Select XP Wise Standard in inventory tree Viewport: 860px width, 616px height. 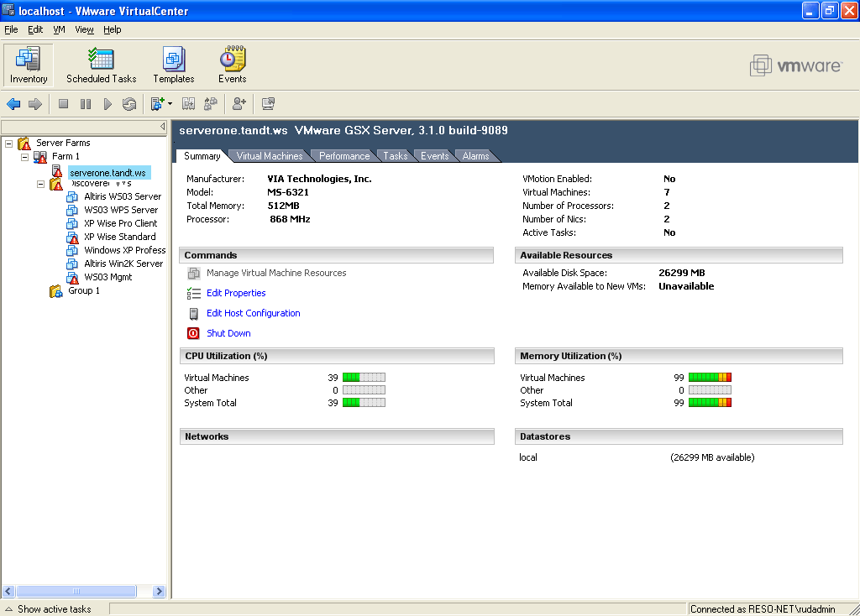119,237
